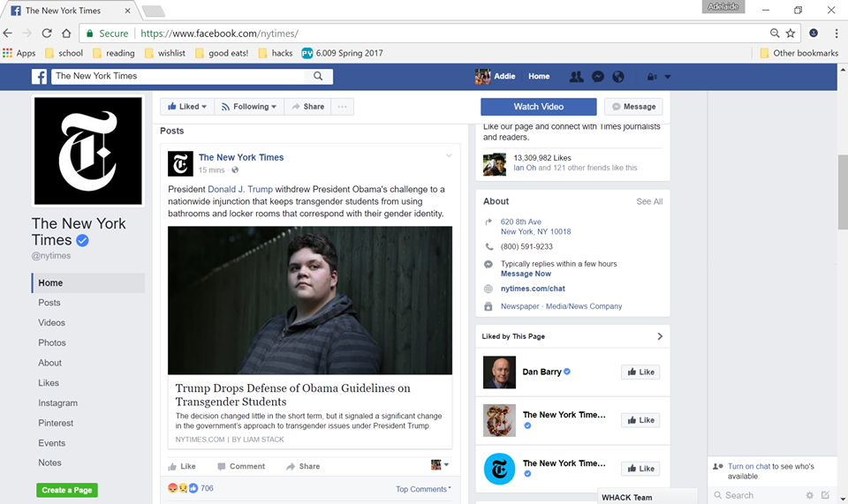Select Photos in page sidebar

tap(52, 342)
